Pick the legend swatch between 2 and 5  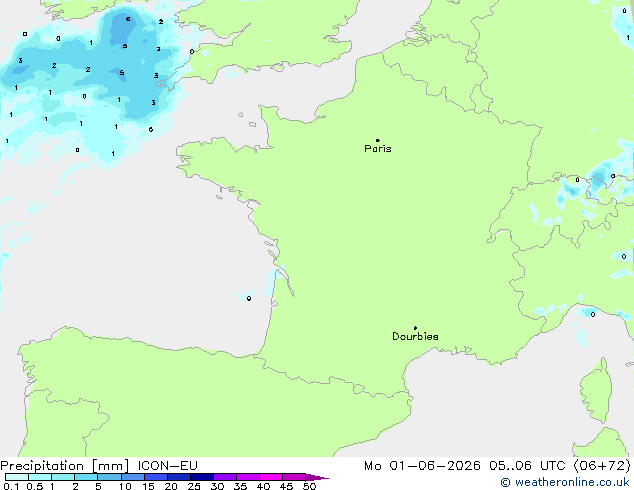86,477
